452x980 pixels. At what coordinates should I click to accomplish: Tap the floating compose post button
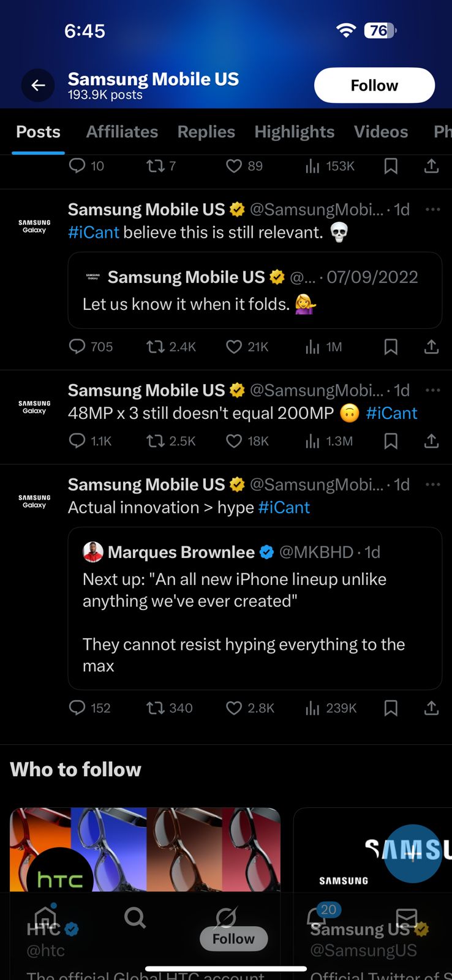point(413,853)
